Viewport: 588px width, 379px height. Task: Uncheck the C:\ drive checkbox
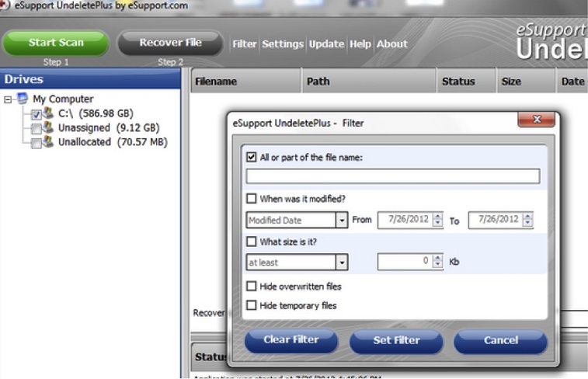(x=36, y=114)
